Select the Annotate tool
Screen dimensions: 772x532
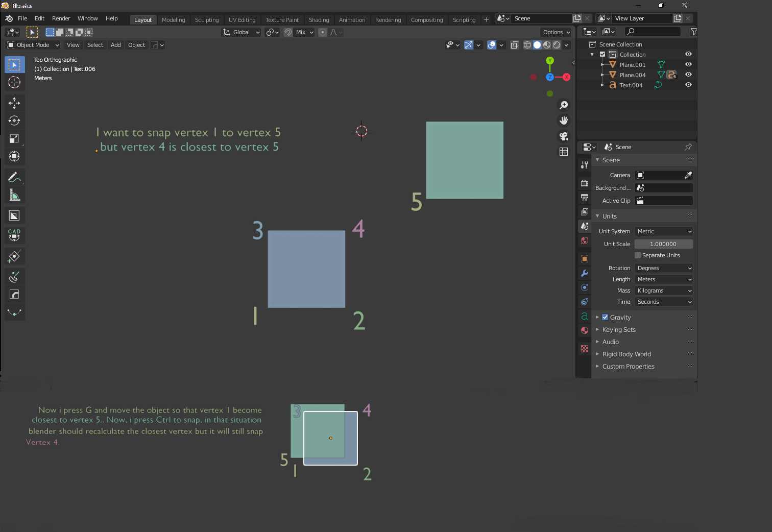coord(14,177)
